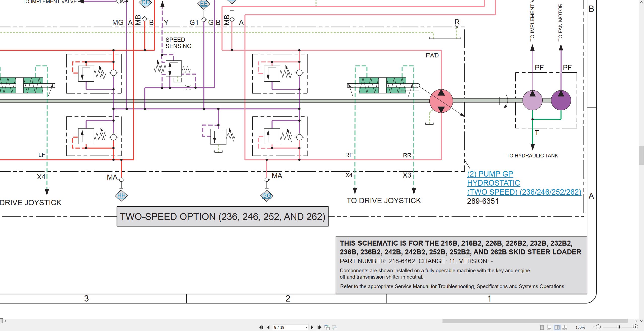
Task: Click the part number 289-6351 text
Action: pyautogui.click(x=483, y=201)
